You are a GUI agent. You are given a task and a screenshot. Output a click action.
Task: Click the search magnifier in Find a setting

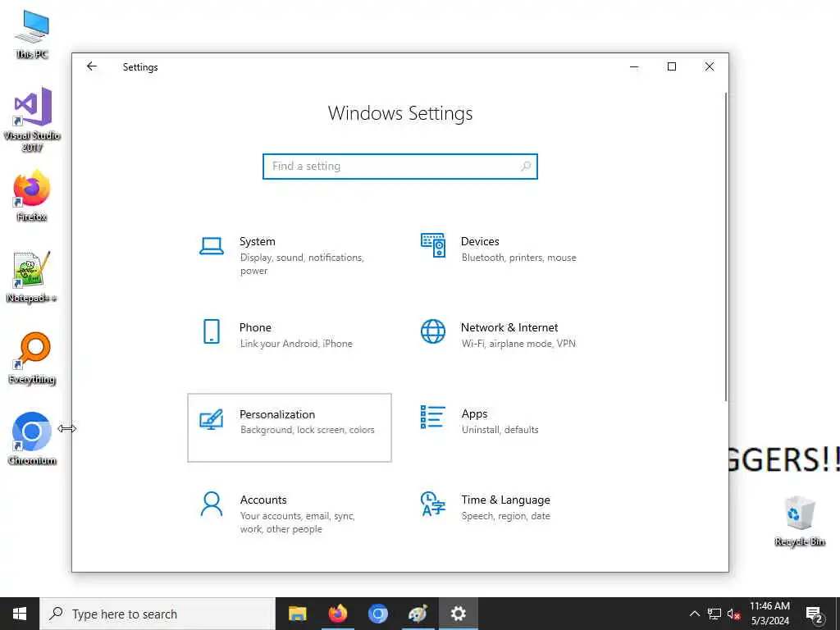(x=526, y=166)
